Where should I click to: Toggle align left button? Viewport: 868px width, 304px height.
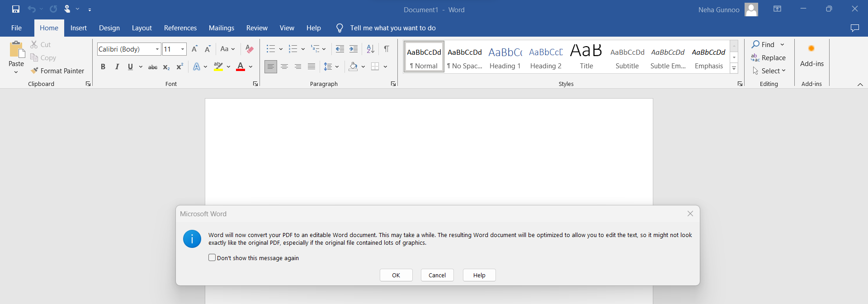(x=271, y=67)
